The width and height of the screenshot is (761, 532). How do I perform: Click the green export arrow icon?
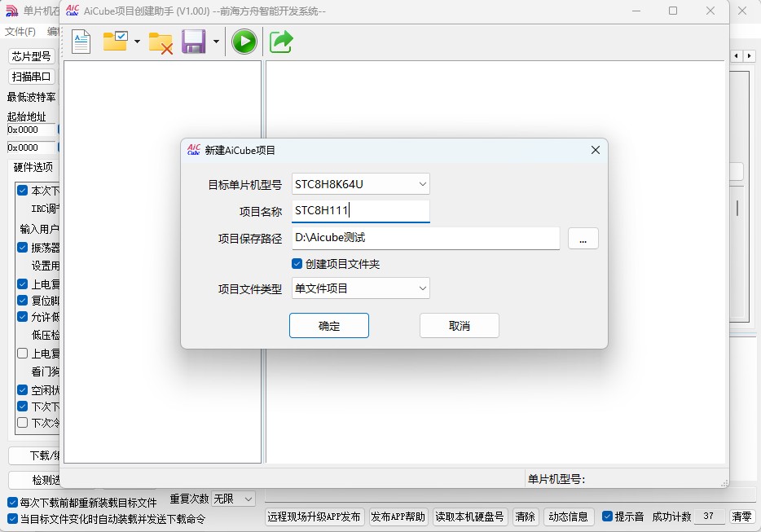coord(281,42)
